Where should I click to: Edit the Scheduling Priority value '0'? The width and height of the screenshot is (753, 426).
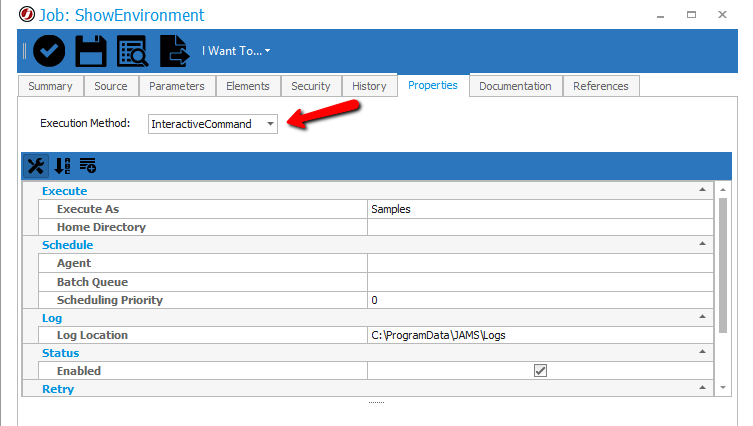point(540,300)
